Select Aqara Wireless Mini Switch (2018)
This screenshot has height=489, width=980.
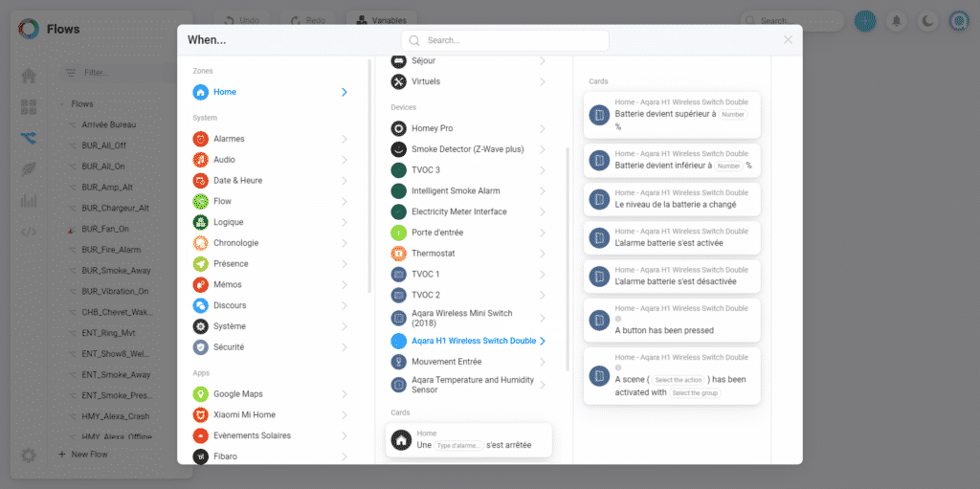[468, 318]
